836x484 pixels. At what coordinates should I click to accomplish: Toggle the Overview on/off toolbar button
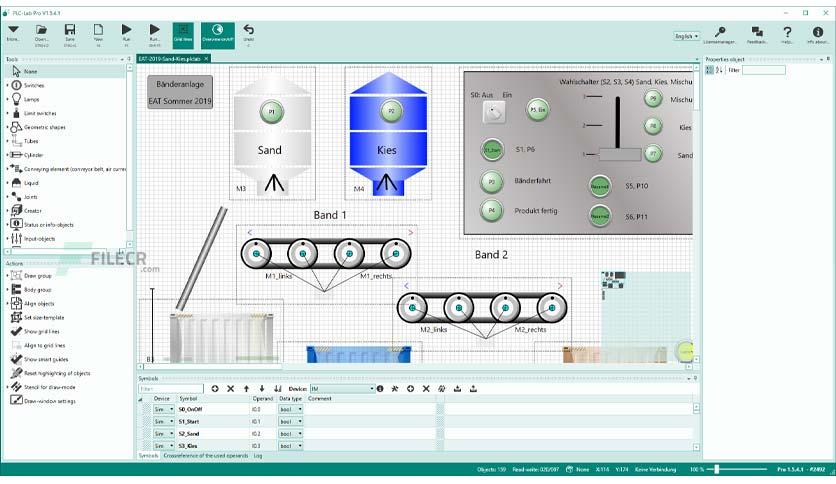coord(218,35)
